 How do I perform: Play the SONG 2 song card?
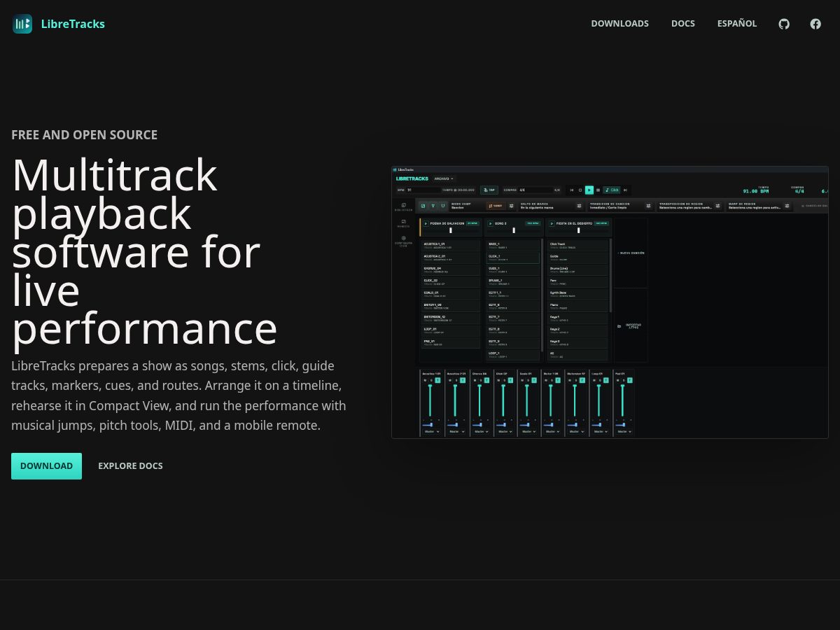click(x=490, y=223)
